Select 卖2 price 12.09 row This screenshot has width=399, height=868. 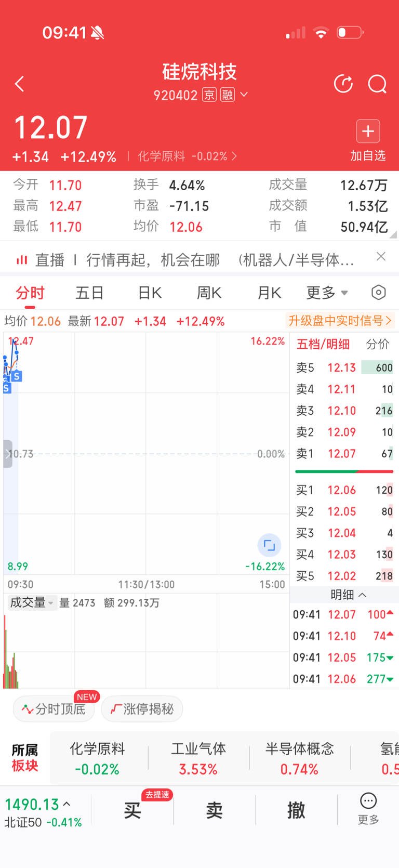pyautogui.click(x=344, y=432)
